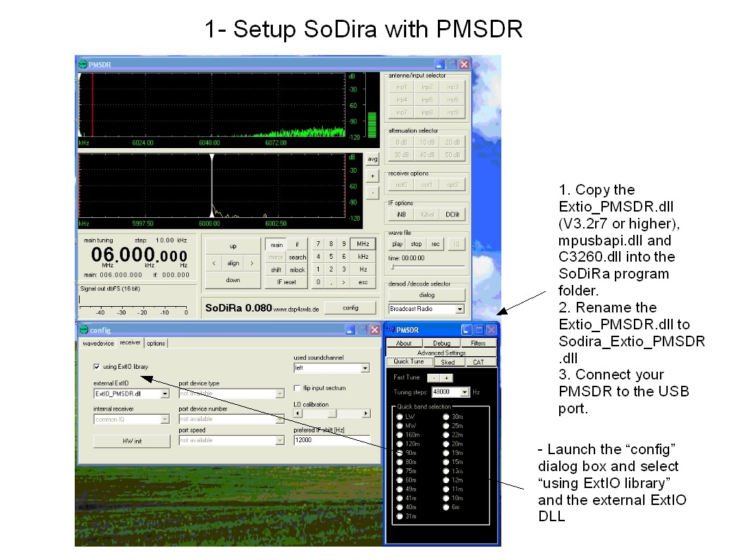Screen dimensions: 746x560
Task: Click the IF reset button
Action: click(x=286, y=282)
